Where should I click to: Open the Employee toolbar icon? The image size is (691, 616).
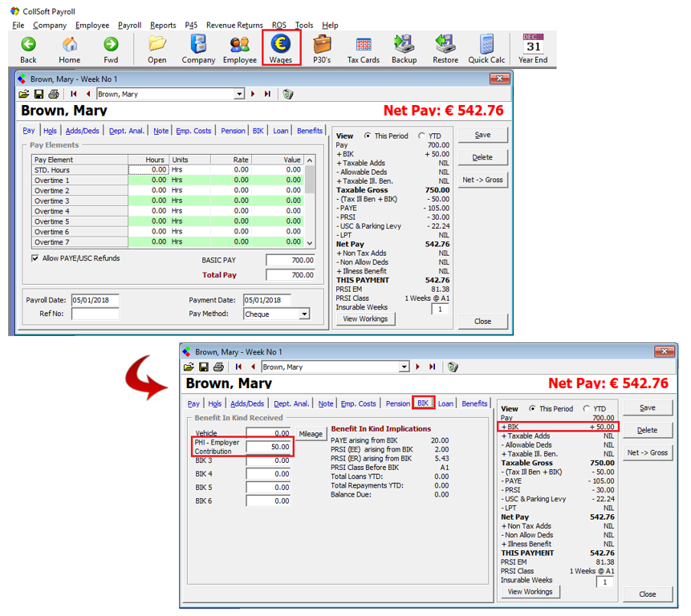239,44
